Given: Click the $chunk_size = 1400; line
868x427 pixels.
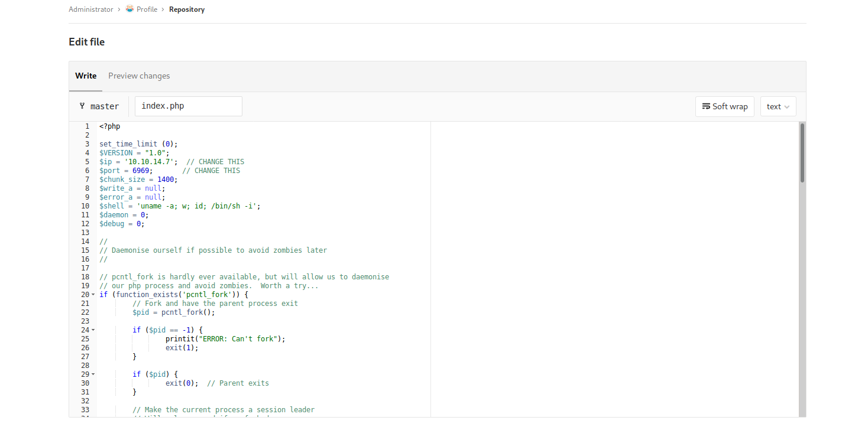Looking at the screenshot, I should click(x=138, y=180).
